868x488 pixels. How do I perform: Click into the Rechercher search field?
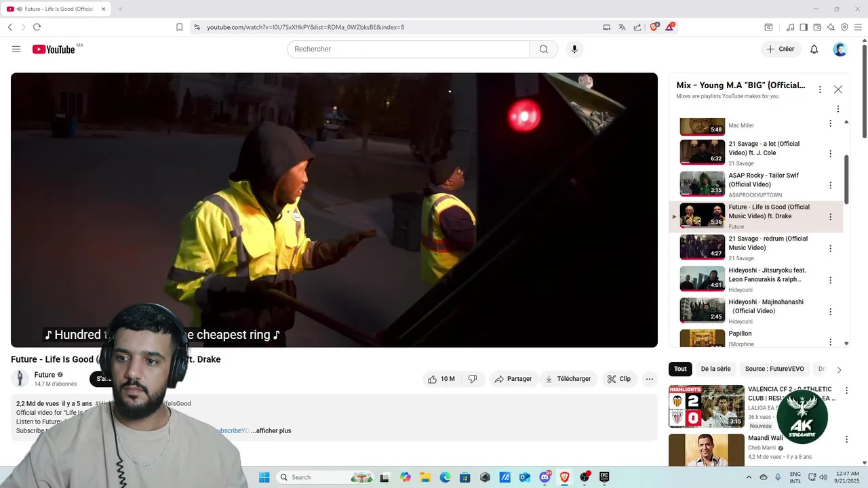408,49
